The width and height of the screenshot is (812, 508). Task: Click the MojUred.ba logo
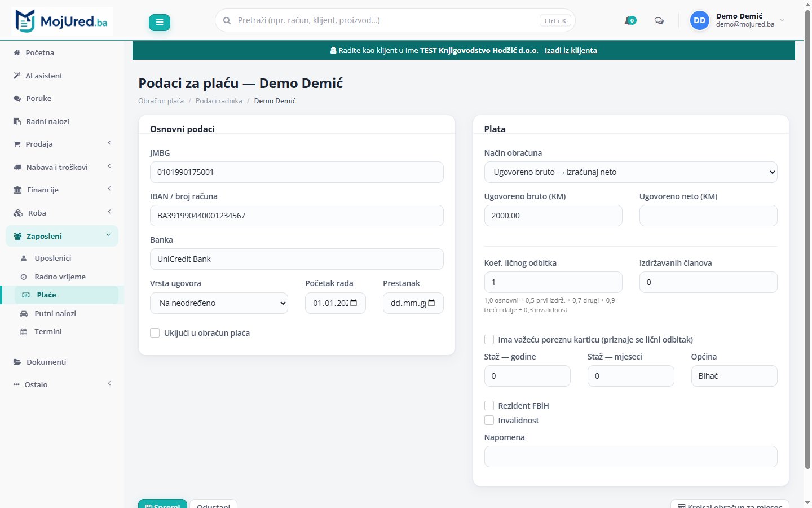pyautogui.click(x=61, y=21)
